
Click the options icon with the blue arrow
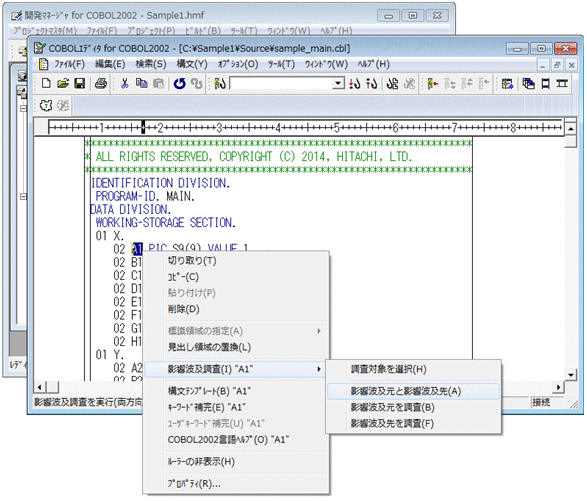[507, 83]
